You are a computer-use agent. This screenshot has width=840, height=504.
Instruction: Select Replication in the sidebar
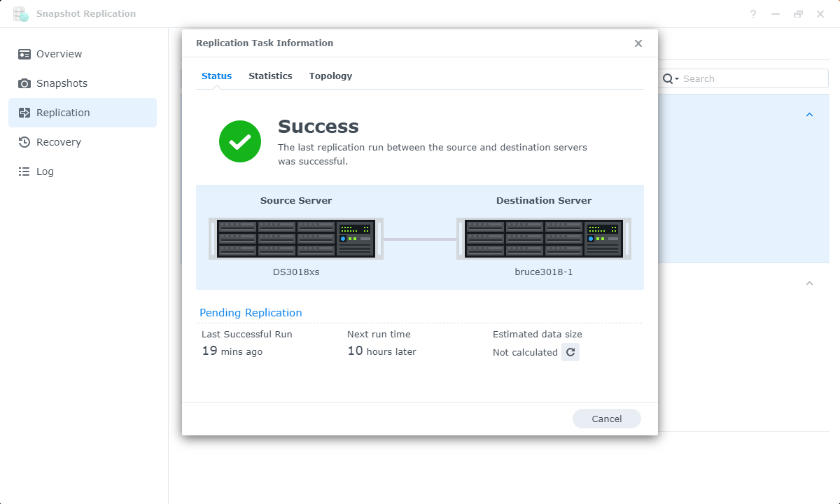click(x=63, y=113)
